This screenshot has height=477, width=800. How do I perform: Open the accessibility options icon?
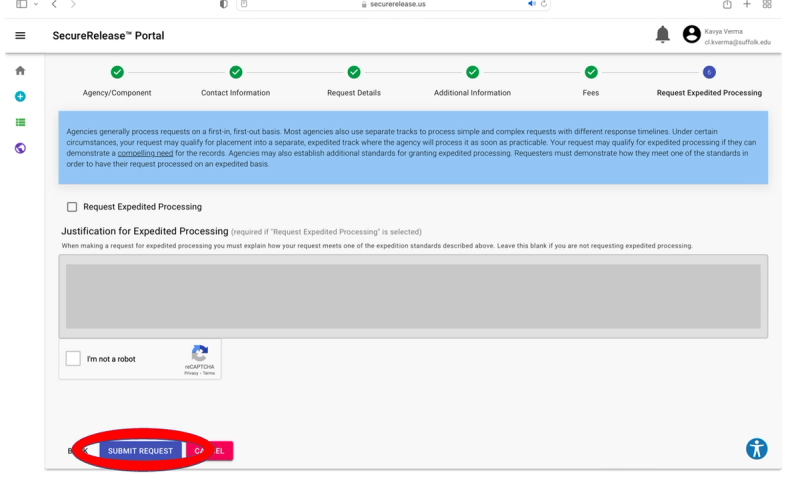756,449
